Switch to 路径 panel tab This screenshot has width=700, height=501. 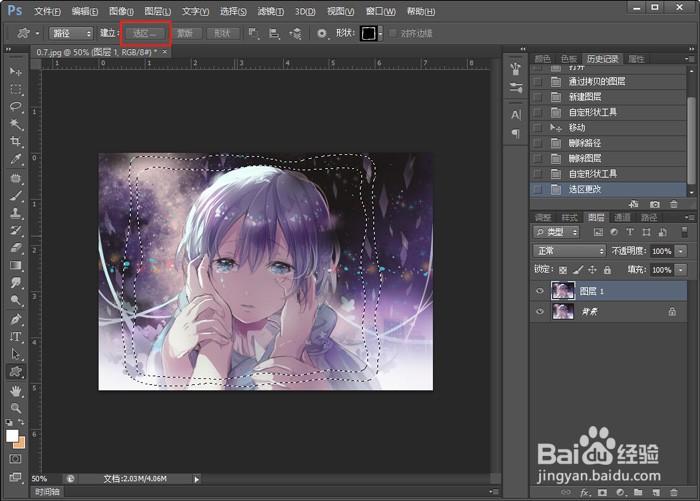point(649,217)
